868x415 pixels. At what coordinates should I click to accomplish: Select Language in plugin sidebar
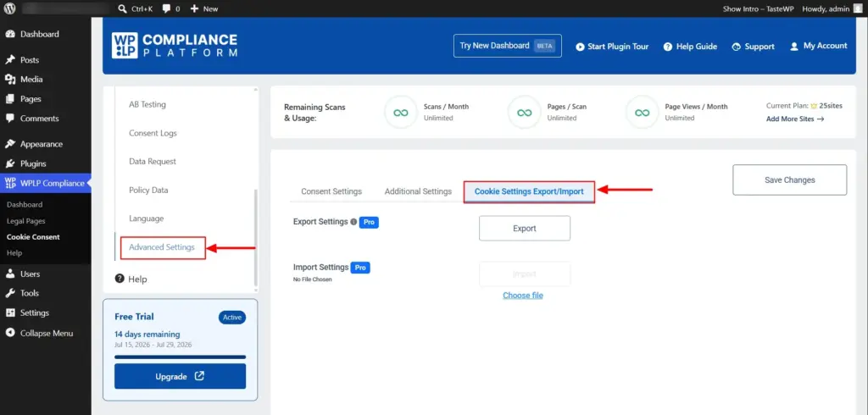click(146, 219)
